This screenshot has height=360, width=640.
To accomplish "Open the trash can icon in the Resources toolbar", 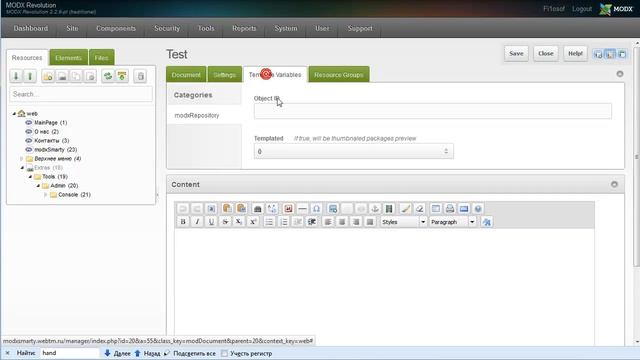I will click(140, 76).
